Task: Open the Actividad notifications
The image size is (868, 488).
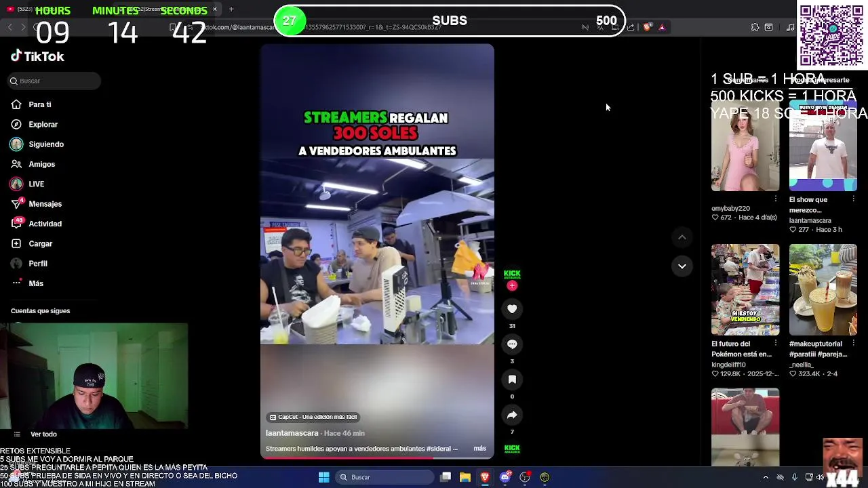Action: (x=45, y=224)
